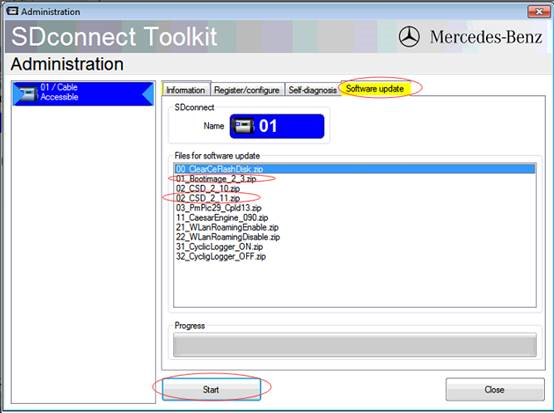This screenshot has height=413, width=554.
Task: Click the Close button at bottom right
Action: point(495,389)
